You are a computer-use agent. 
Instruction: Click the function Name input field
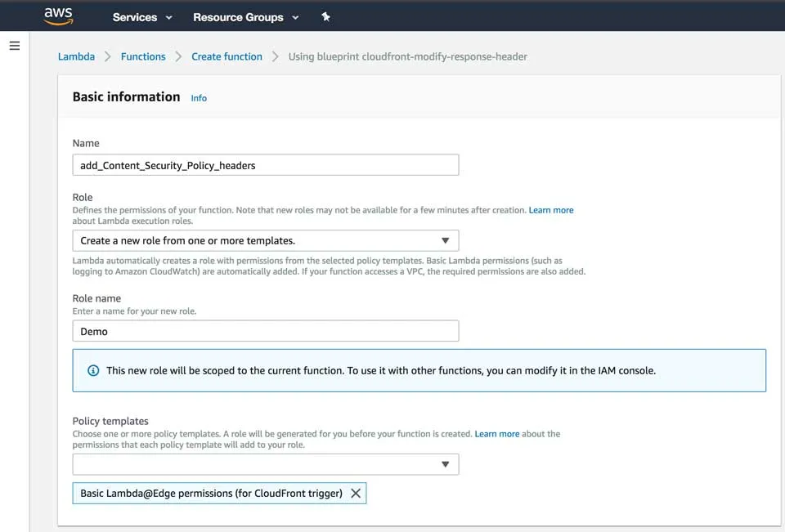(265, 164)
